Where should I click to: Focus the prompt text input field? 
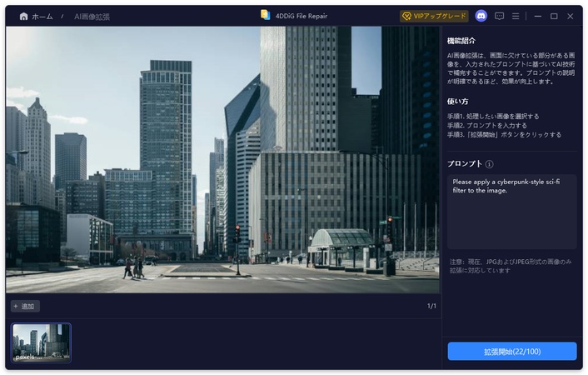pos(512,212)
